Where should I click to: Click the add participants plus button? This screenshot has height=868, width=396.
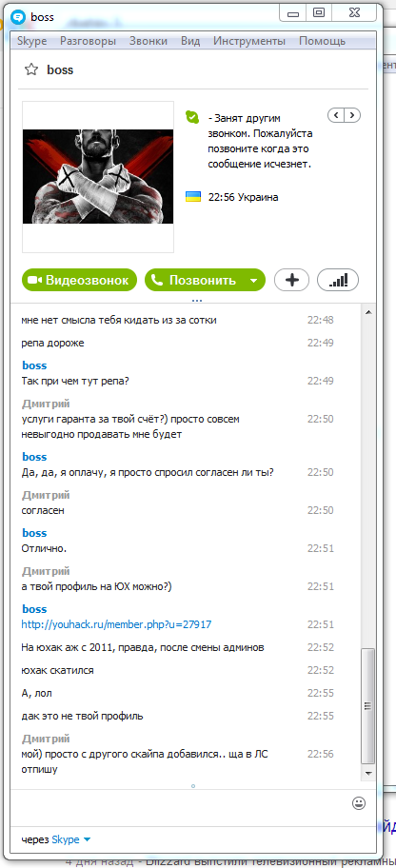tap(292, 280)
